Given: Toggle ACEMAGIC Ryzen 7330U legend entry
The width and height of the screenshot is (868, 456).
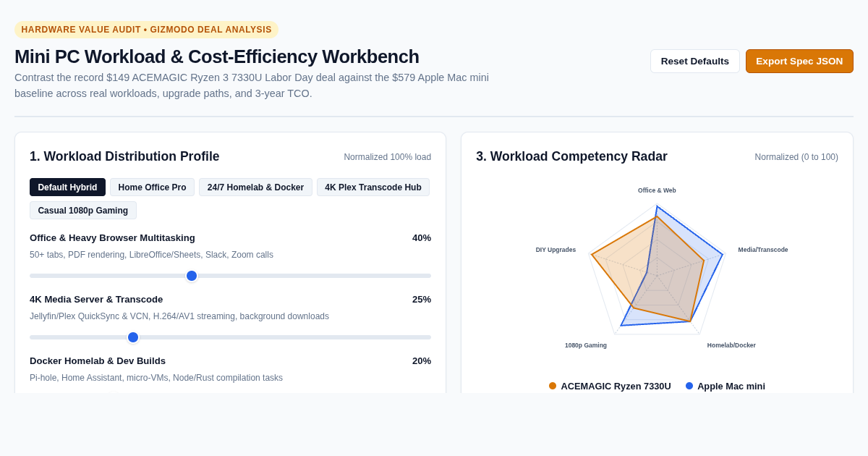Looking at the screenshot, I should 610,386.
